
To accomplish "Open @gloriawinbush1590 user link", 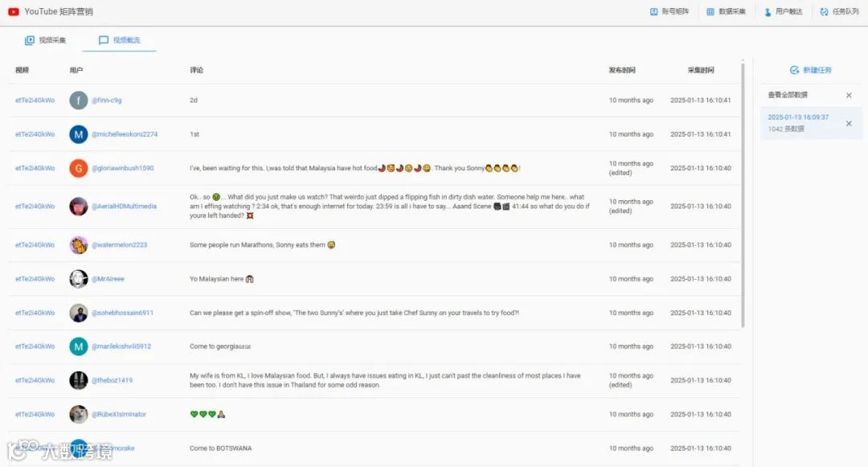I will tap(122, 168).
